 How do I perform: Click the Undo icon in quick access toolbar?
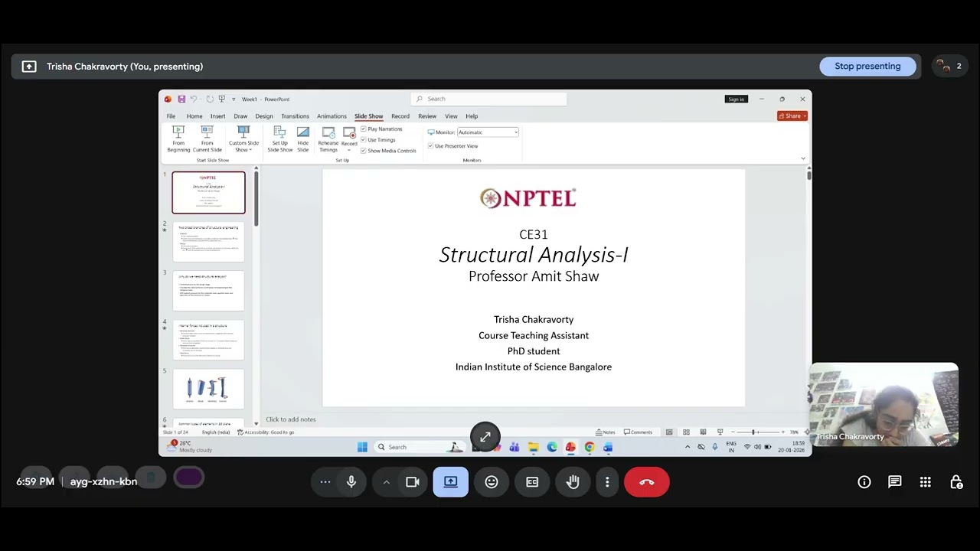click(194, 99)
